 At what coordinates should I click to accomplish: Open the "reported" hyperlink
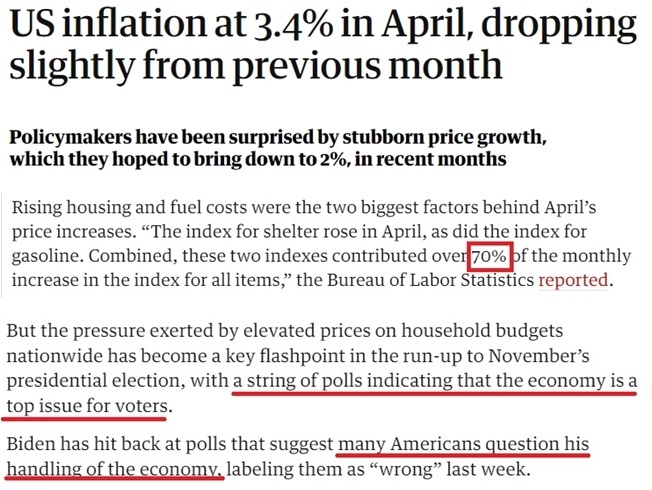[x=572, y=281]
